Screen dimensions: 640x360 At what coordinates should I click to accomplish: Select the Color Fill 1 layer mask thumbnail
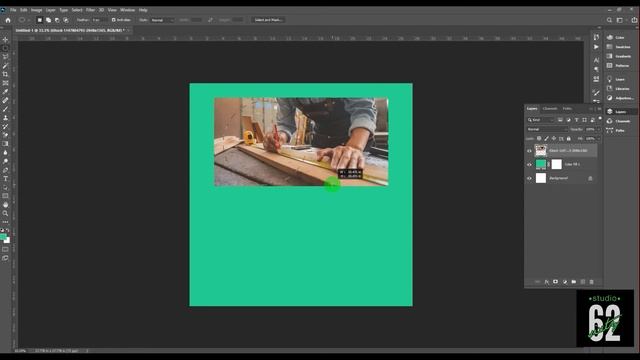(557, 164)
